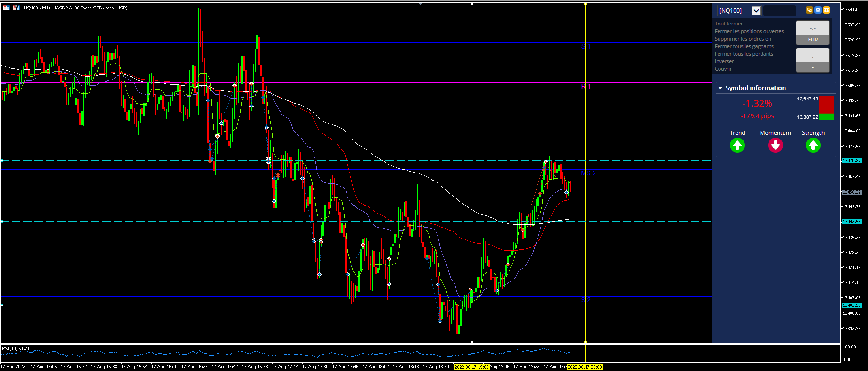Open the NQ100 symbol dropdown arrow
This screenshot has width=868, height=371.
pos(756,10)
